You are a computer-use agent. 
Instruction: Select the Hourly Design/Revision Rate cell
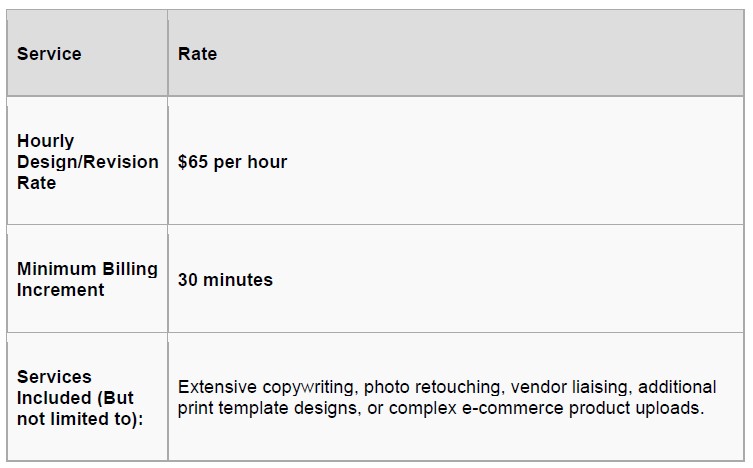click(x=87, y=161)
